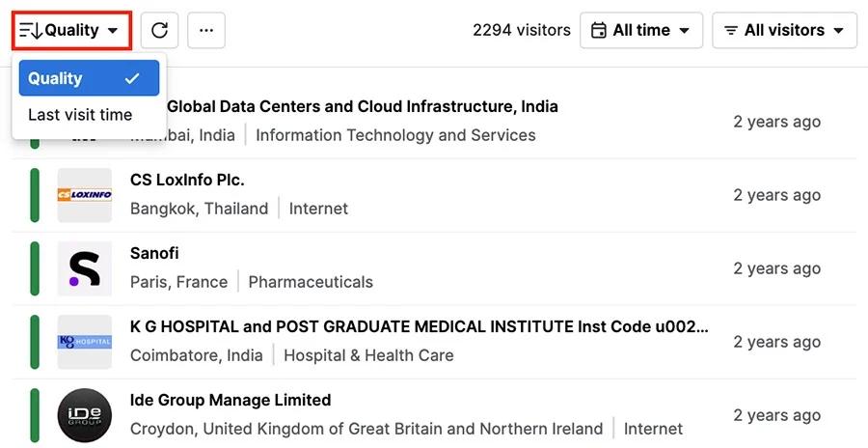The image size is (868, 448).
Task: Click the green quality bar beside Sanofi
Action: click(x=35, y=268)
